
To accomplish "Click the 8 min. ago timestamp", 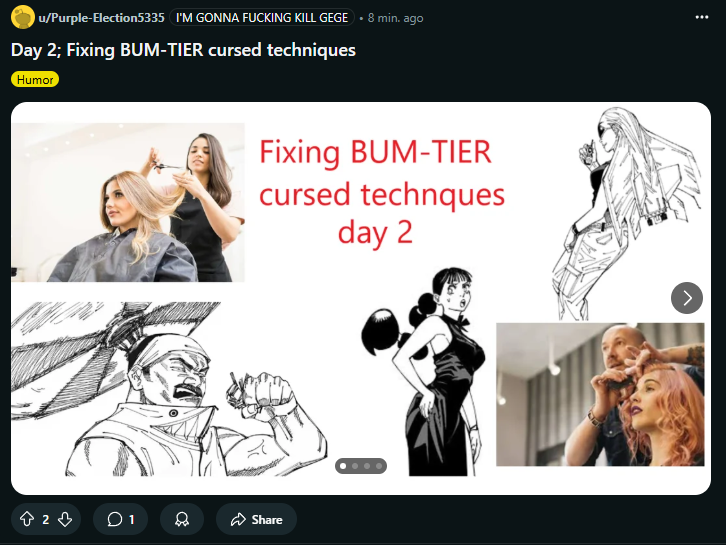I will [395, 18].
